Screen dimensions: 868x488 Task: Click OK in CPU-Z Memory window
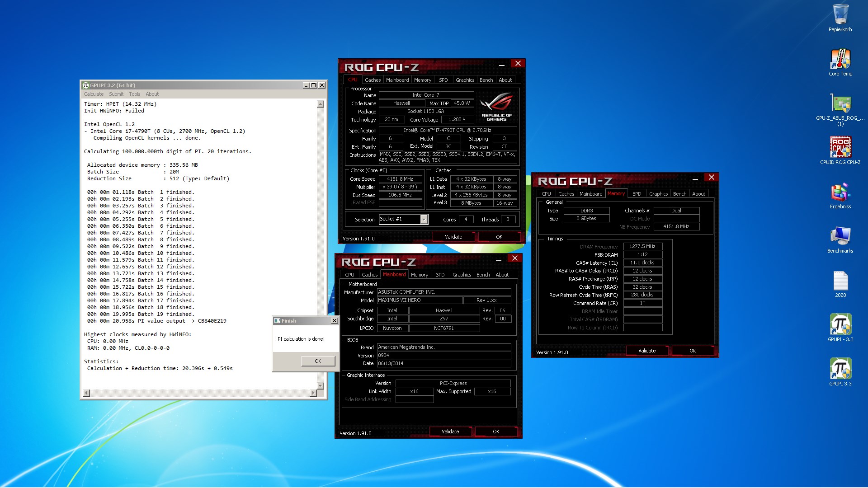tap(693, 351)
